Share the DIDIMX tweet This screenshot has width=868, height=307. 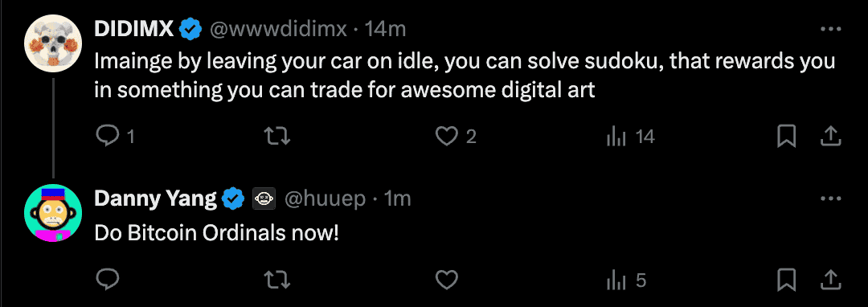[x=830, y=137]
